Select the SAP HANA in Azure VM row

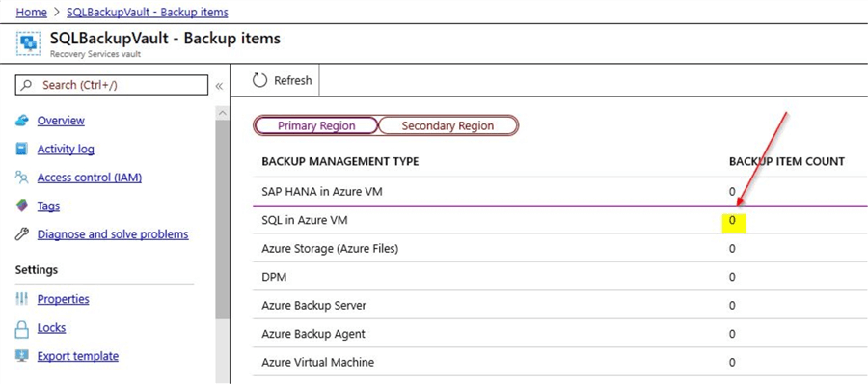(x=560, y=192)
